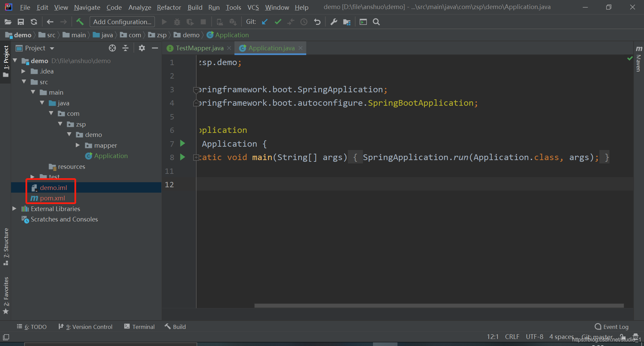The height and width of the screenshot is (346, 644).
Task: Click the Stop square toolbar icon
Action: point(203,22)
